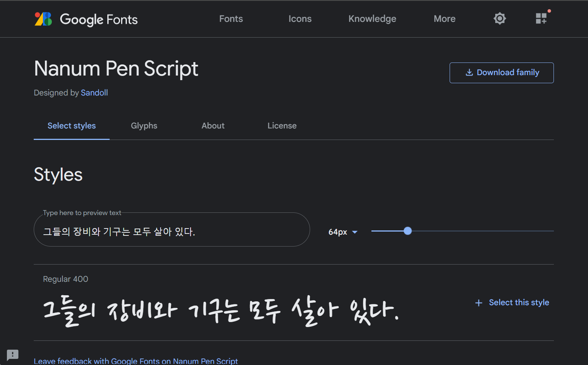The height and width of the screenshot is (365, 588).
Task: Open the selected families grid icon
Action: click(x=541, y=18)
